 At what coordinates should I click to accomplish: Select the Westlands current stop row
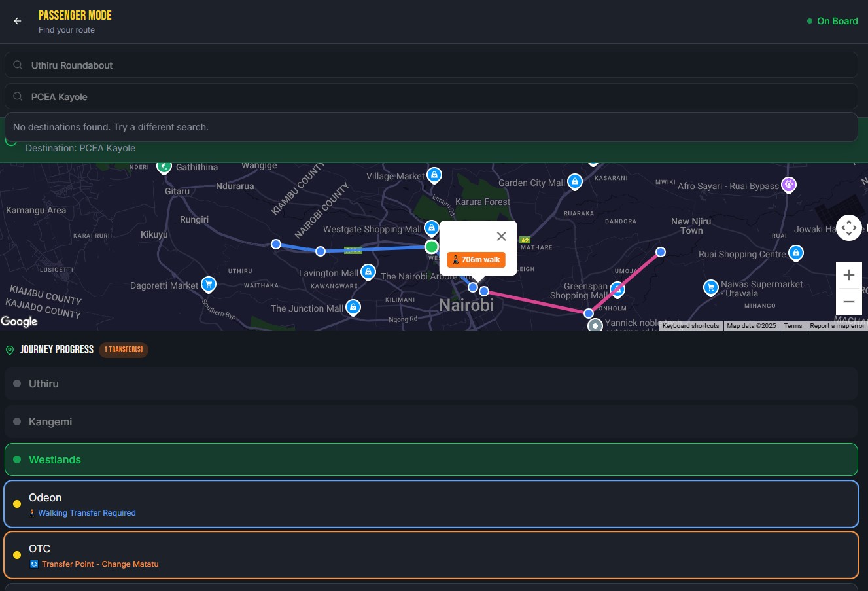click(431, 459)
